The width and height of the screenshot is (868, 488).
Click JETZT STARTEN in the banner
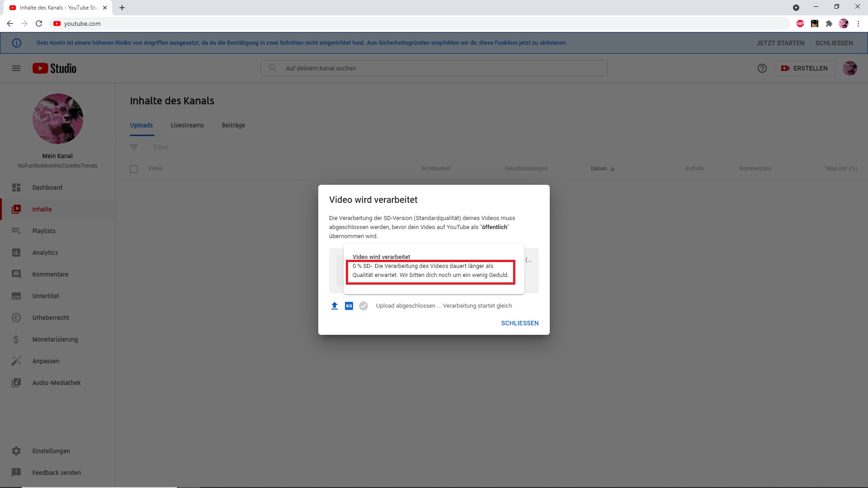781,43
